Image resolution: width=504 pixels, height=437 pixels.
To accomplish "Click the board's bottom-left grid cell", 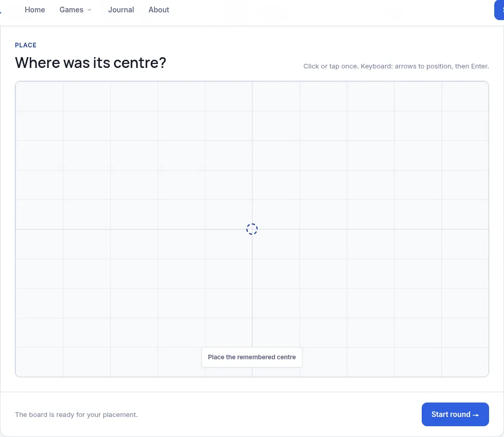I will [39, 362].
